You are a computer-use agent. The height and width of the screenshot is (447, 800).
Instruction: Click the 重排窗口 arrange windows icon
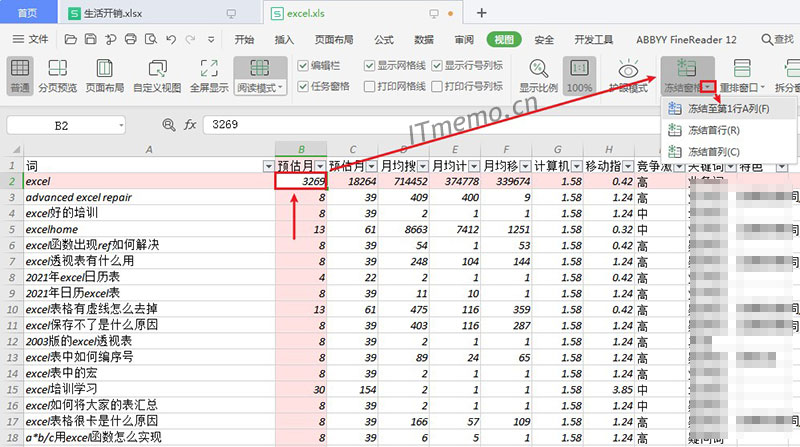741,68
